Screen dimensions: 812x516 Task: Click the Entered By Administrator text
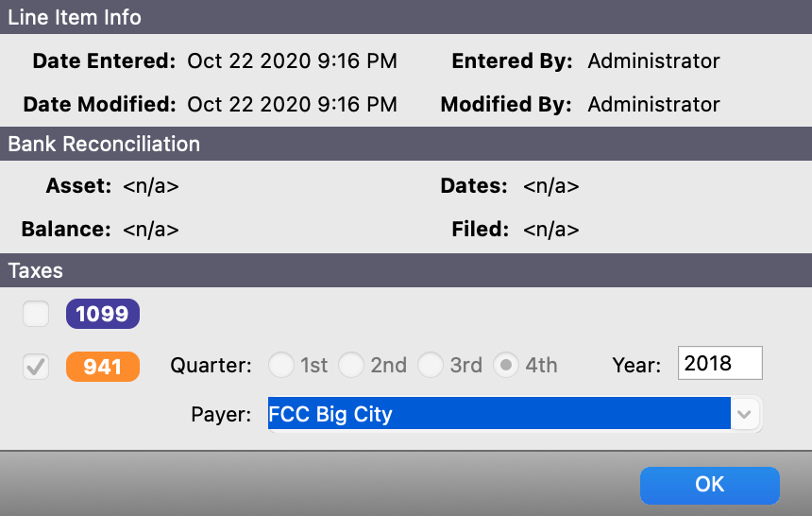point(653,61)
